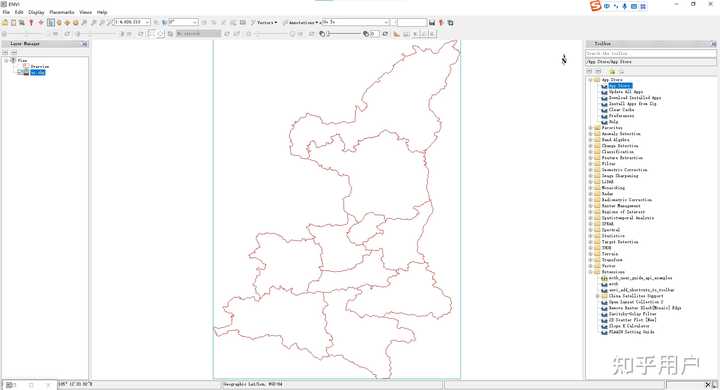Open the Vectors dropdown button

264,22
